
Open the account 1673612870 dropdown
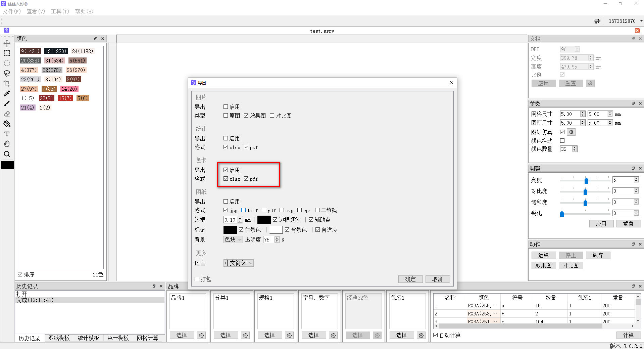(x=641, y=21)
